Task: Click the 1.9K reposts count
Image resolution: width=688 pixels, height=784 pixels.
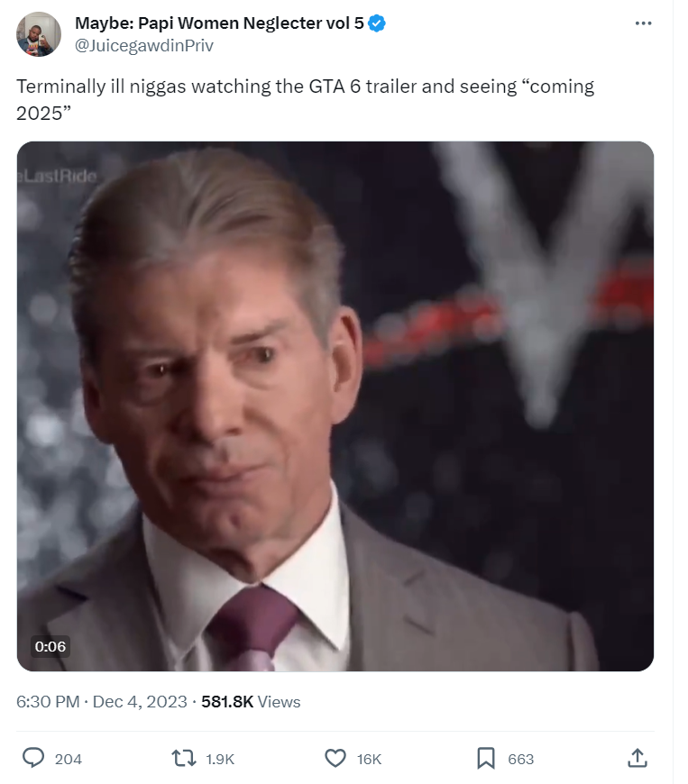Action: click(220, 759)
